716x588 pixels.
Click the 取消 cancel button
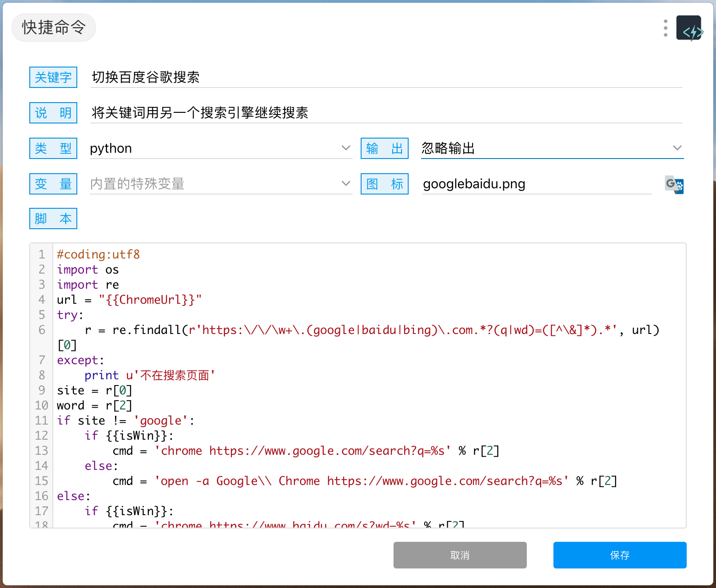point(460,555)
